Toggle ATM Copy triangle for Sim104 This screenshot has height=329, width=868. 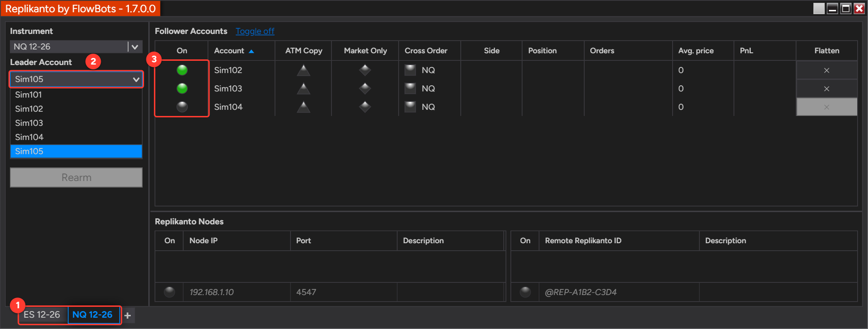click(x=304, y=107)
